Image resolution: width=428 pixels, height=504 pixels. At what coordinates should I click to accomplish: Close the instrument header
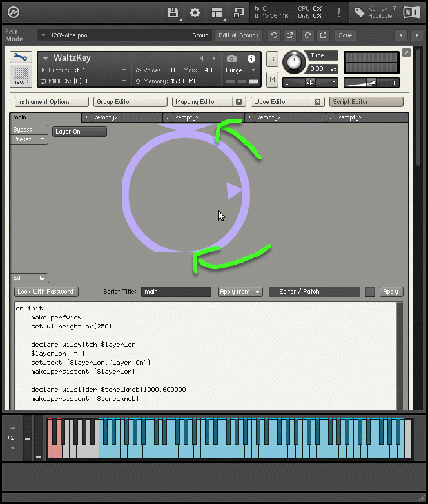406,52
